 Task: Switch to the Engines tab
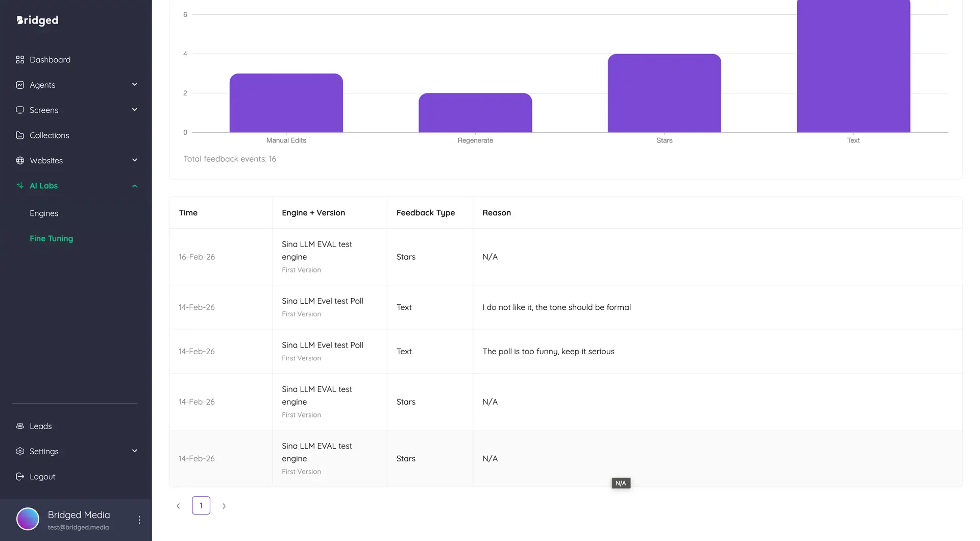coord(44,213)
